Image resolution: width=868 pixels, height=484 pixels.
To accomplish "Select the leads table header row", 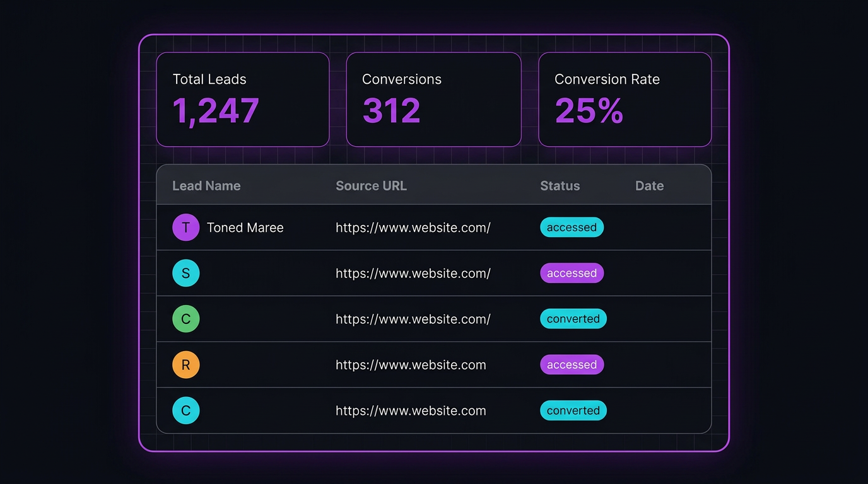I will [x=433, y=185].
